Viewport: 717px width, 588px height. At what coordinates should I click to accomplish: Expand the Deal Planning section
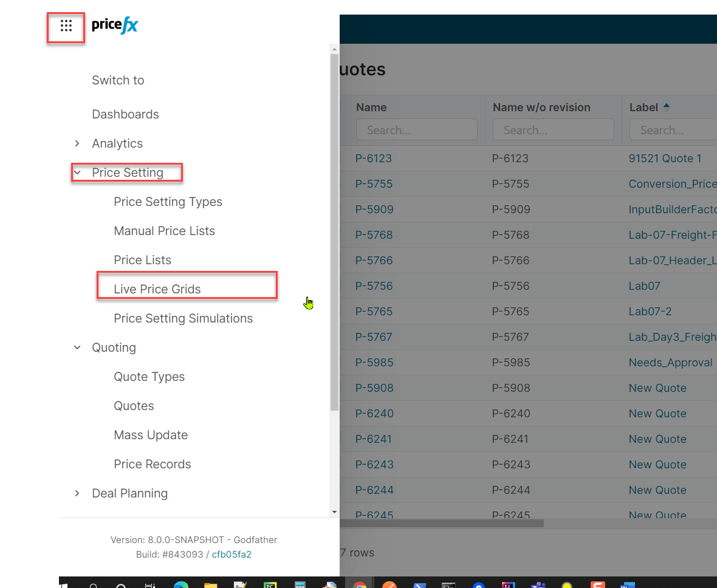77,493
